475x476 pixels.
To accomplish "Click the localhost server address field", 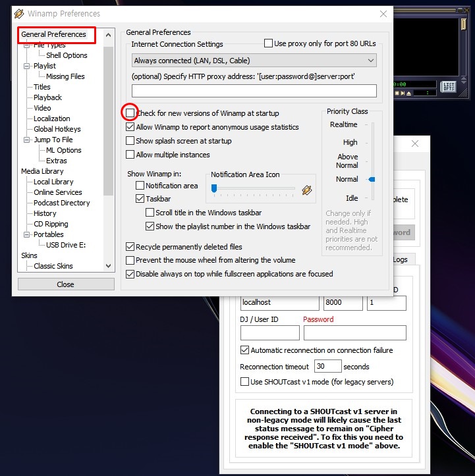I will [x=280, y=303].
